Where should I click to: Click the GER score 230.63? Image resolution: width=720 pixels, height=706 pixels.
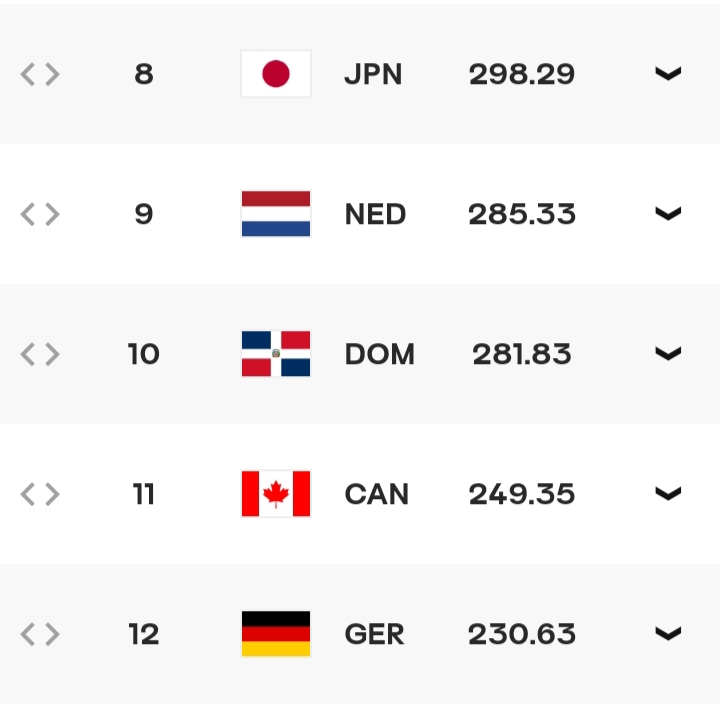coord(522,634)
